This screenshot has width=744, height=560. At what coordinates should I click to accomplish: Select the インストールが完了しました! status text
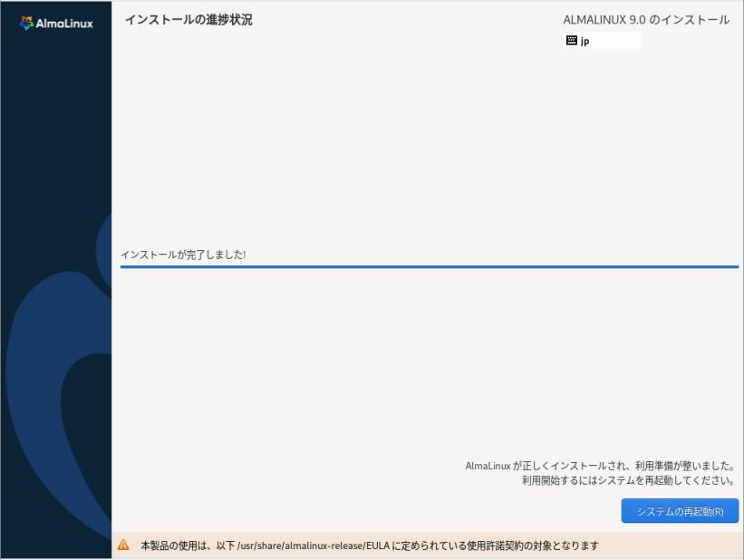(183, 255)
